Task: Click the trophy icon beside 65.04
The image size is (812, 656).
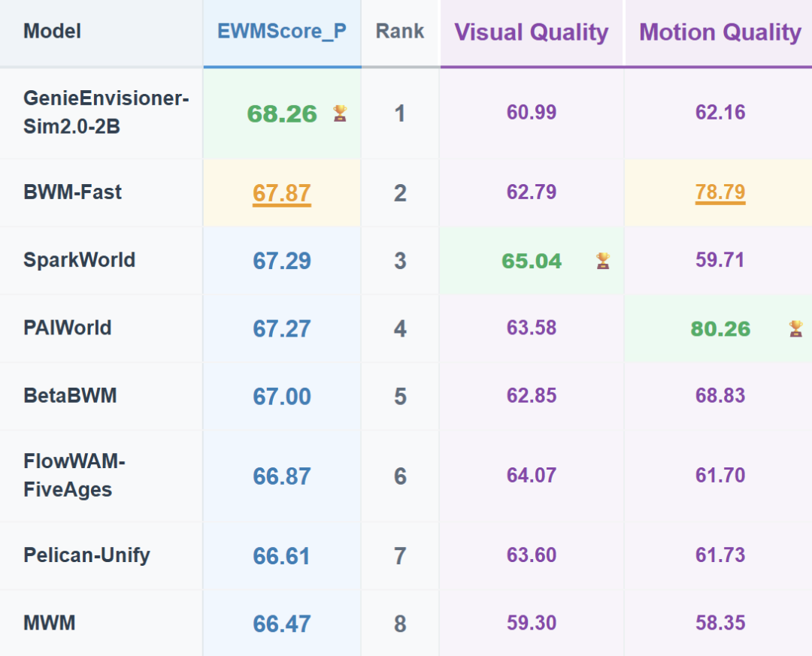Action: tap(602, 261)
